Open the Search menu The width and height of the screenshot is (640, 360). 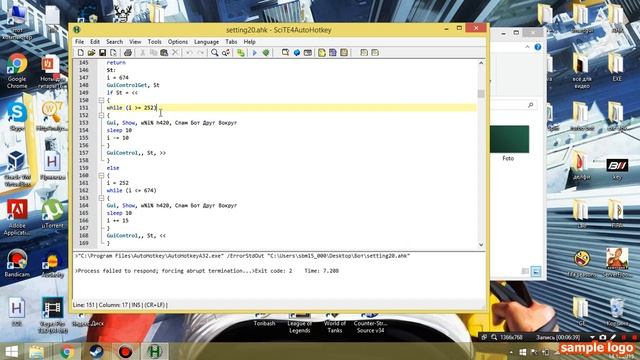coord(114,42)
